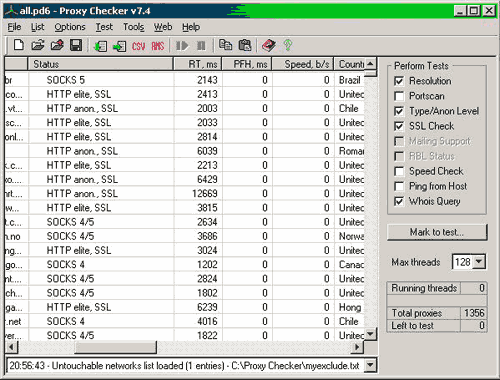Select the HTTP elite row RT 2814
Viewport: 500px width, 380px height.
click(184, 137)
